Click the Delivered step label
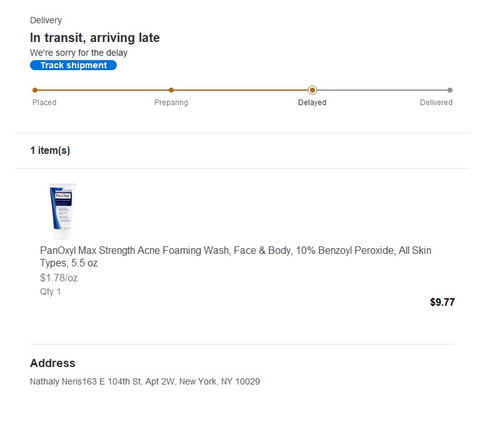Viewport: 500px width, 429px height. 436,102
